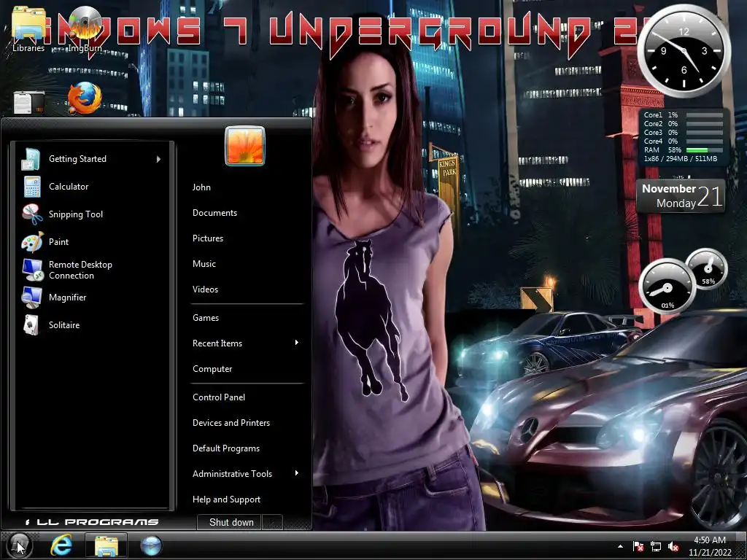Open Pictures from Start menu

click(x=208, y=238)
